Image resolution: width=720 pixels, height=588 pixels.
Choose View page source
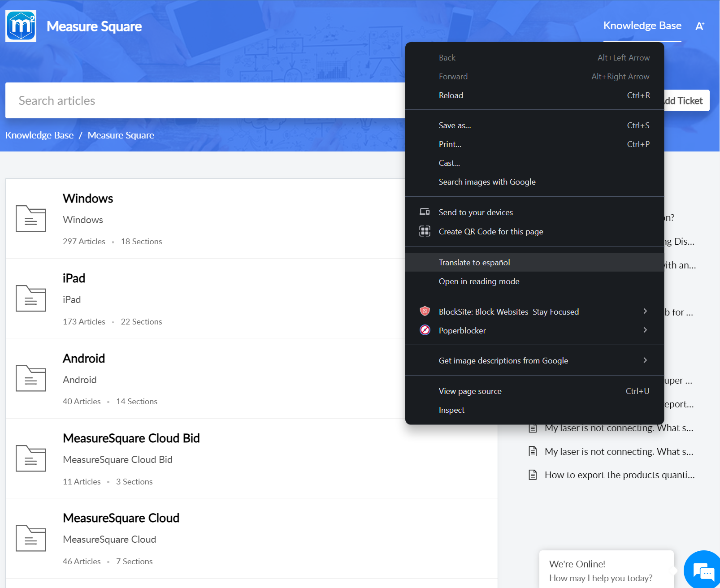[534, 391]
